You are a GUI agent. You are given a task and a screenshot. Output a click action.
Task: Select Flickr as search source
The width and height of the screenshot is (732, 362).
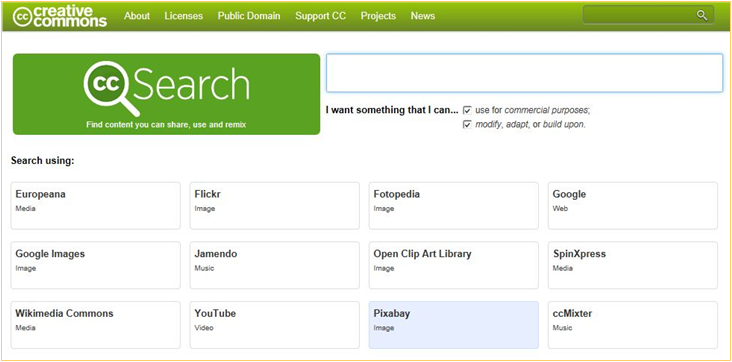coord(274,206)
